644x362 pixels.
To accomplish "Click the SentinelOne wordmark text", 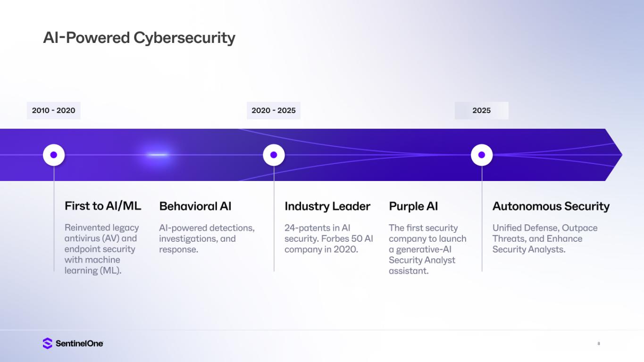I will (x=79, y=344).
